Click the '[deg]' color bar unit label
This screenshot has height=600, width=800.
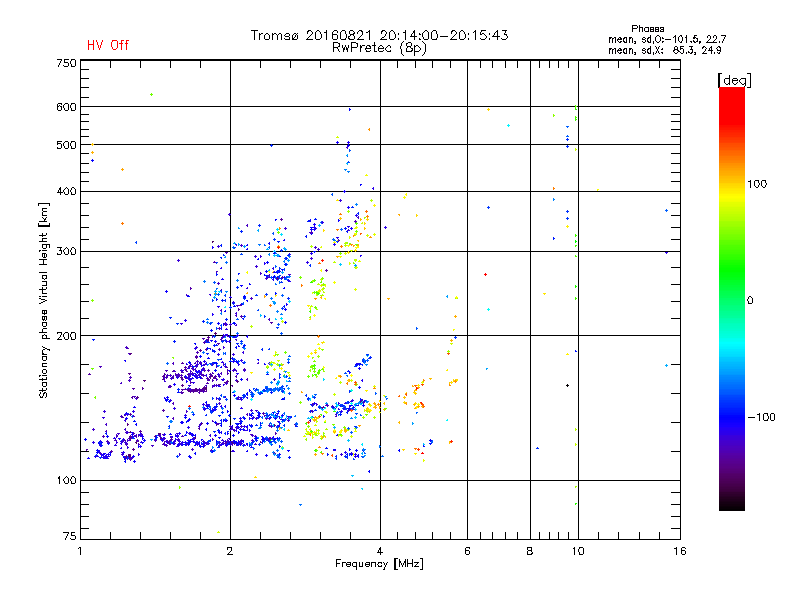734,81
